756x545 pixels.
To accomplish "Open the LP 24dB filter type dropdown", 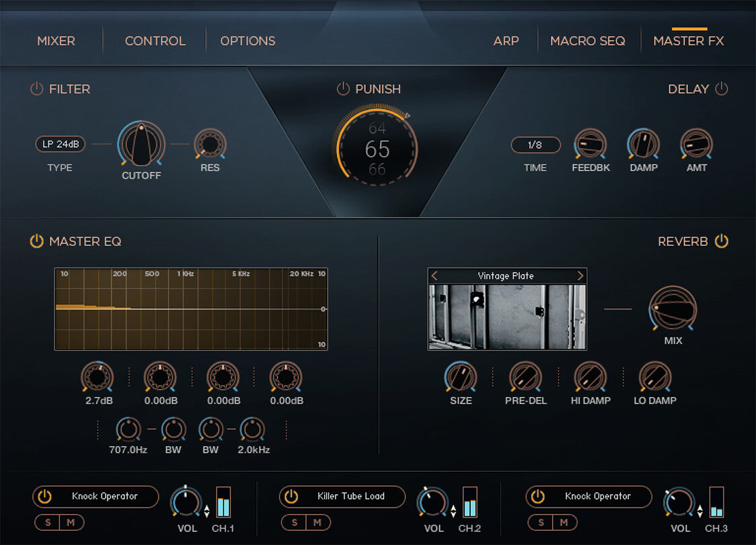I will pos(60,144).
